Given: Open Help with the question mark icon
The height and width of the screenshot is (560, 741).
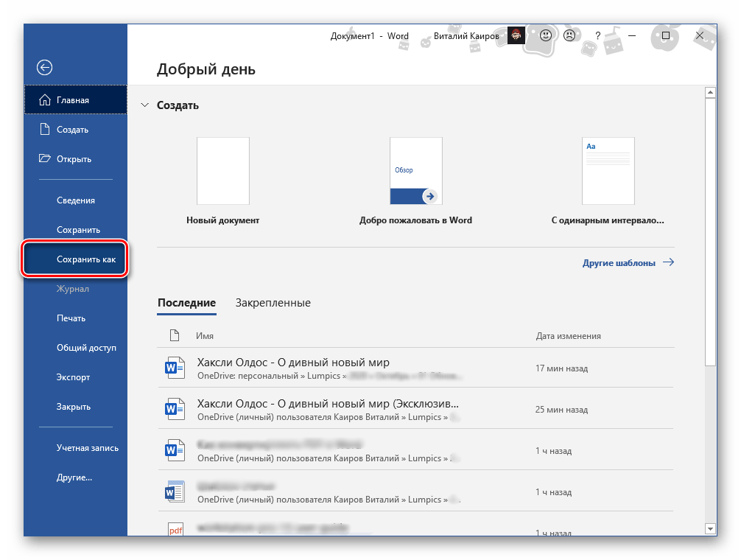Looking at the screenshot, I should [598, 35].
